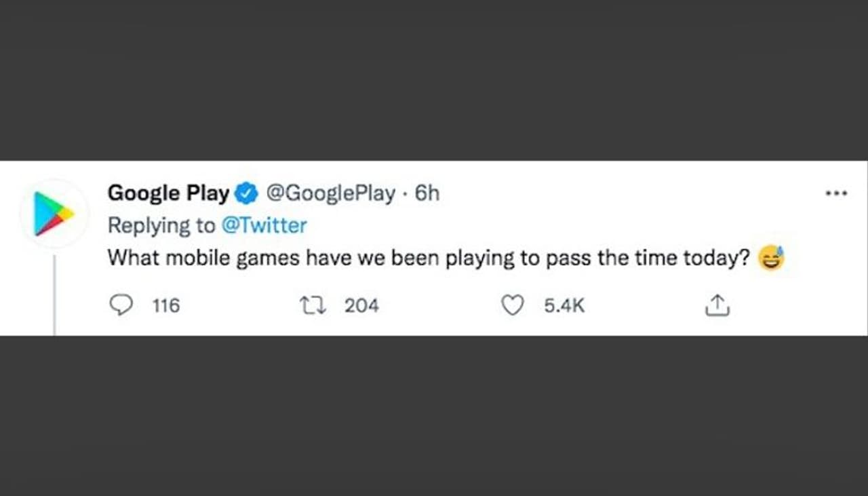The height and width of the screenshot is (496, 868).
Task: Open the Google Play profile avatar
Action: 54,213
